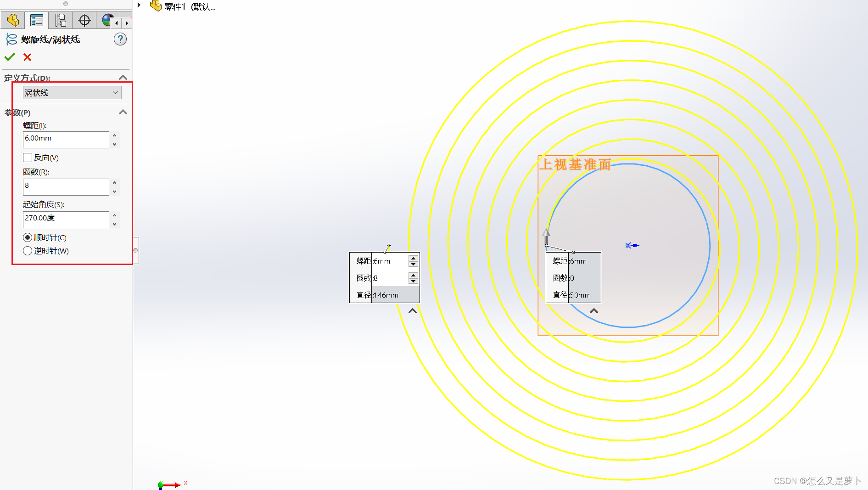Click the gray direction arrow handle
868x490 pixels.
point(546,236)
